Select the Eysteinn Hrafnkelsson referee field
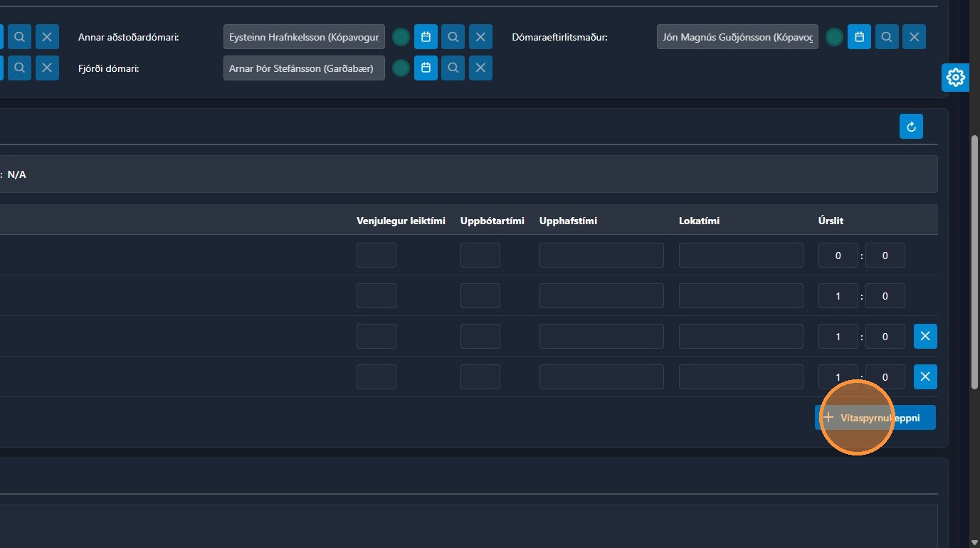This screenshot has height=548, width=980. coord(304,37)
